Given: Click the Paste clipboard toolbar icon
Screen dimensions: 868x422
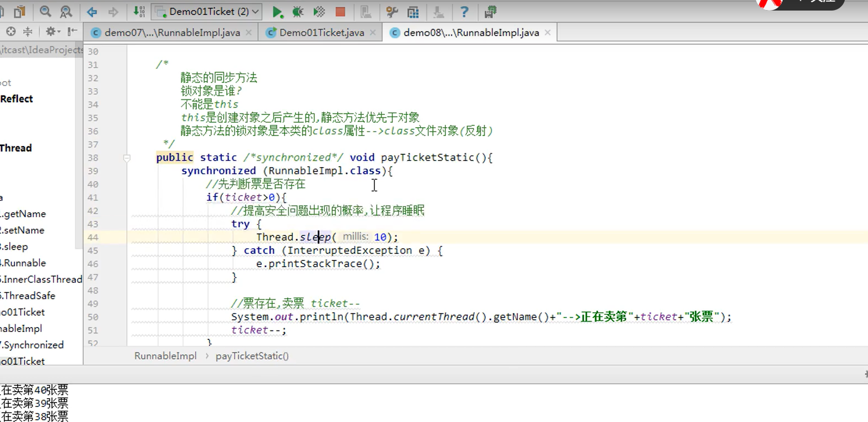Looking at the screenshot, I should (x=20, y=11).
